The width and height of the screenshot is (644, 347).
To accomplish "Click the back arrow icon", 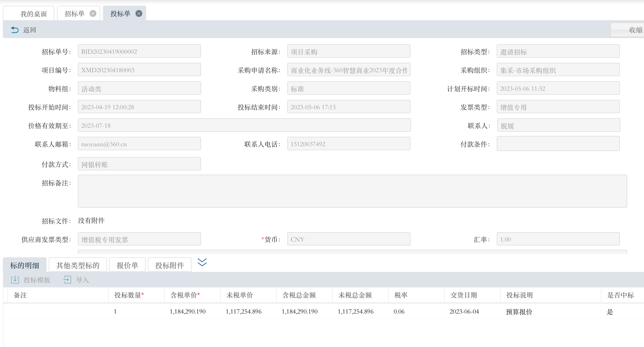I will click(15, 30).
